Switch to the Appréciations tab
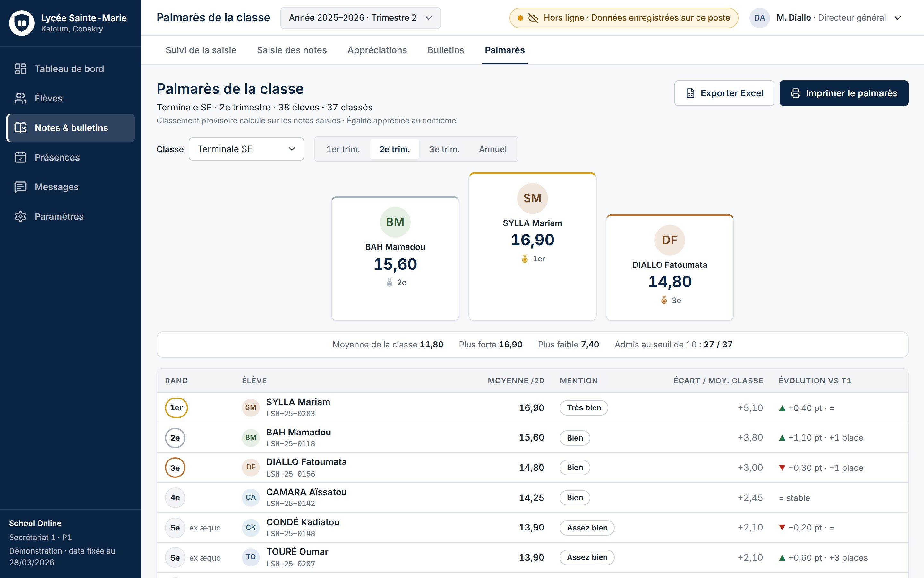 point(377,50)
